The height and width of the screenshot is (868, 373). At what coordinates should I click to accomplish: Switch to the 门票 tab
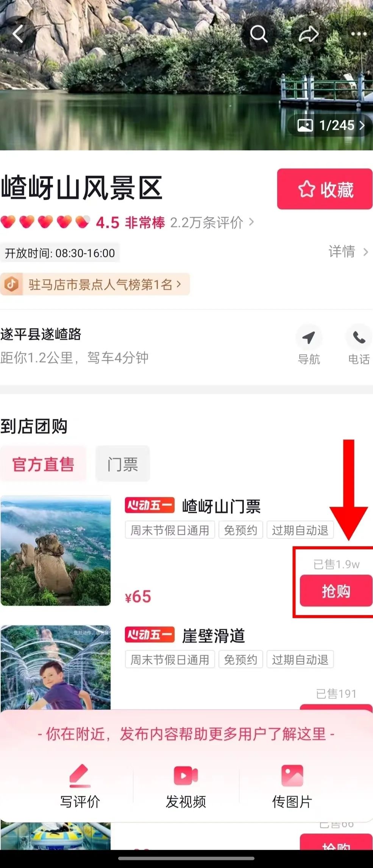pyautogui.click(x=122, y=464)
